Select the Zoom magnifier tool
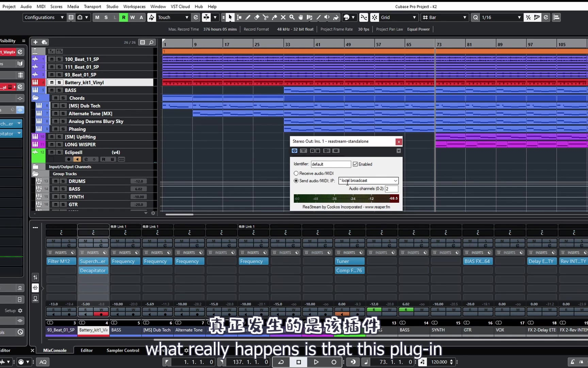The width and height of the screenshot is (588, 368). coord(292,17)
